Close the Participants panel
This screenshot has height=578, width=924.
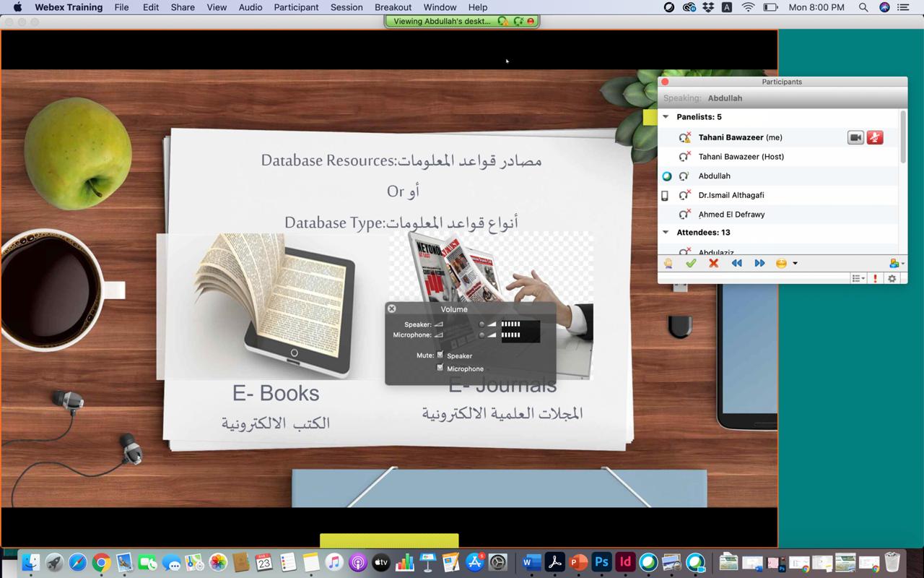[665, 82]
